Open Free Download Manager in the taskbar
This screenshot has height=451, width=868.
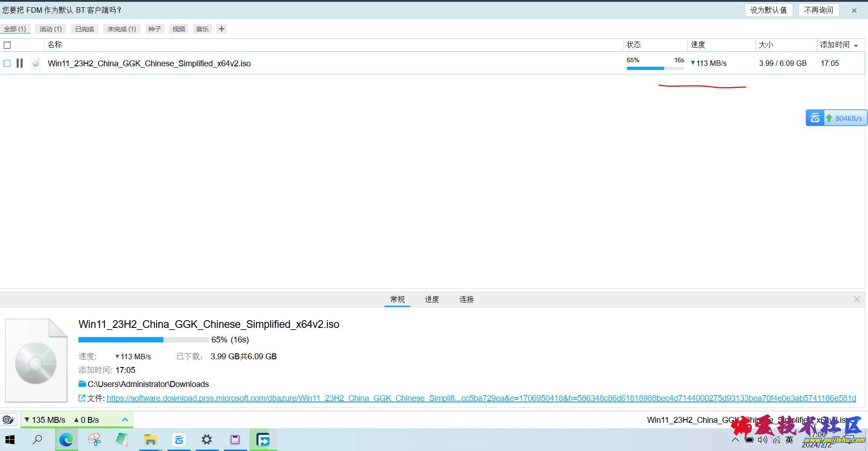pos(263,440)
